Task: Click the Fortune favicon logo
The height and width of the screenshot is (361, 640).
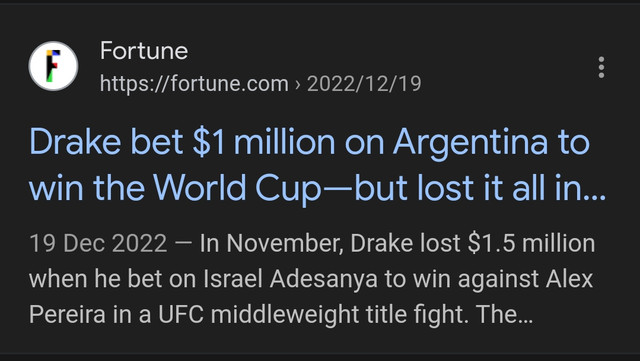Action: point(53,66)
